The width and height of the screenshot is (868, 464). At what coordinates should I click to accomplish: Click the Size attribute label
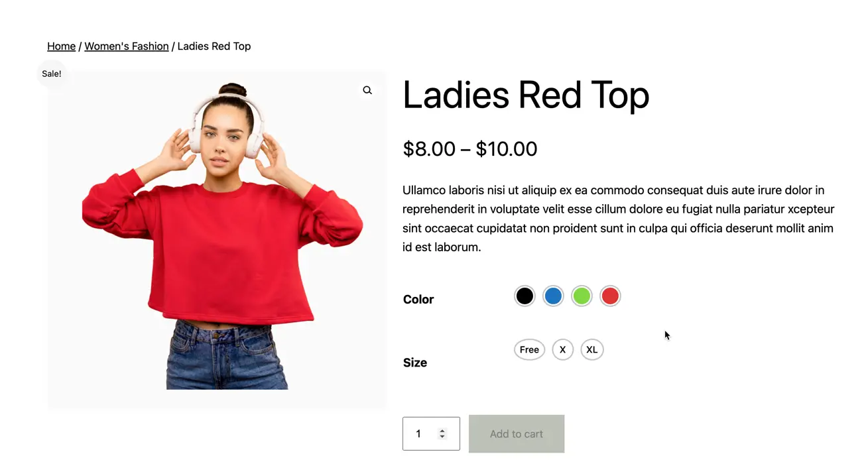(415, 363)
